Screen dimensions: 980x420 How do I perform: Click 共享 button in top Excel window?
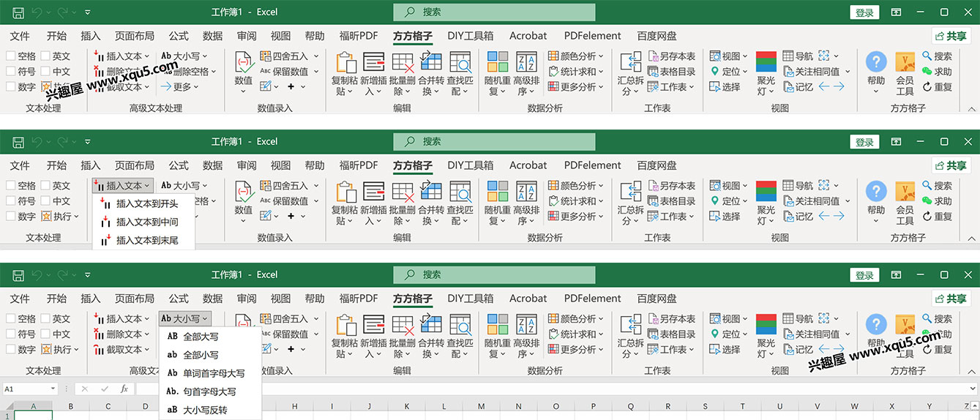pos(951,36)
